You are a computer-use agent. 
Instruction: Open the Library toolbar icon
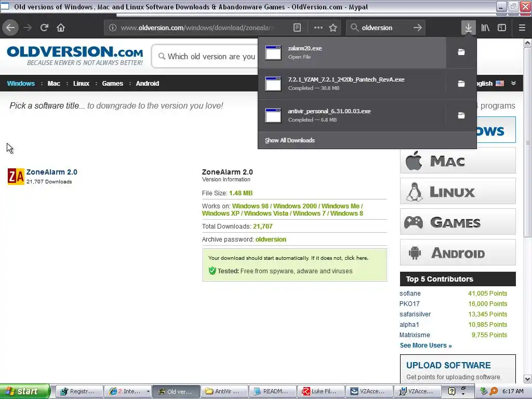tap(485, 28)
